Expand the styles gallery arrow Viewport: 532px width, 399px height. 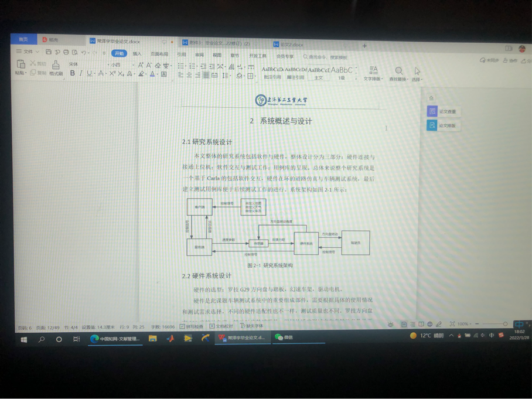point(356,79)
